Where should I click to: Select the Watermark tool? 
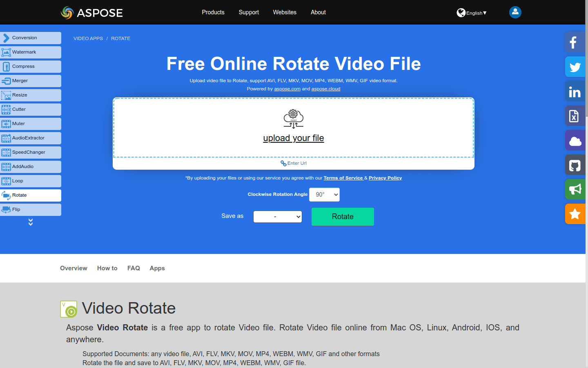pos(31,52)
